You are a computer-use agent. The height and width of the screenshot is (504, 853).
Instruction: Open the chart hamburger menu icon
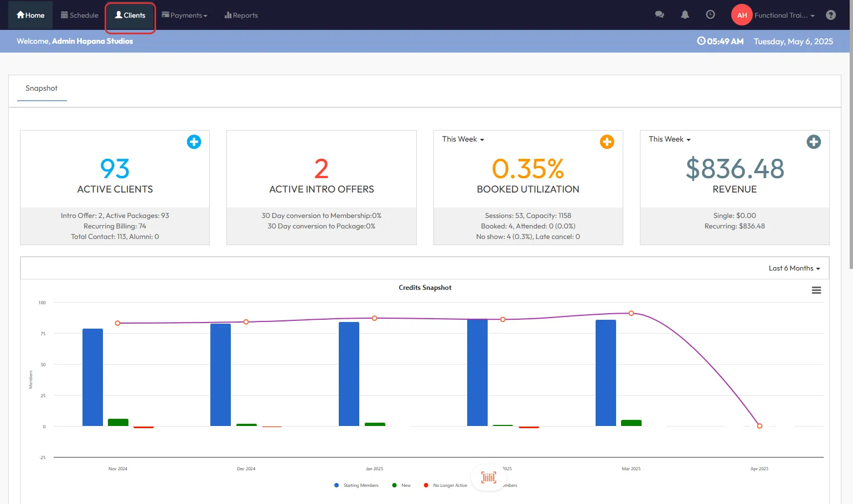click(816, 290)
